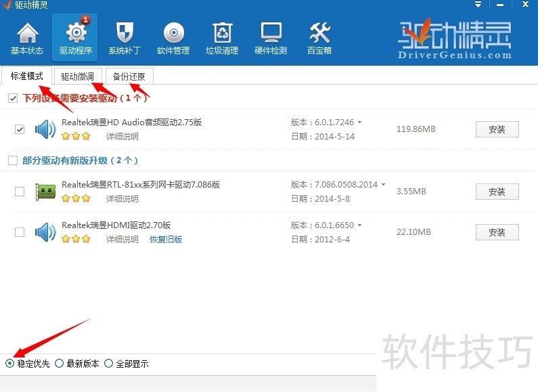
Task: Select the 全部显示 radio button
Action: pos(108,363)
